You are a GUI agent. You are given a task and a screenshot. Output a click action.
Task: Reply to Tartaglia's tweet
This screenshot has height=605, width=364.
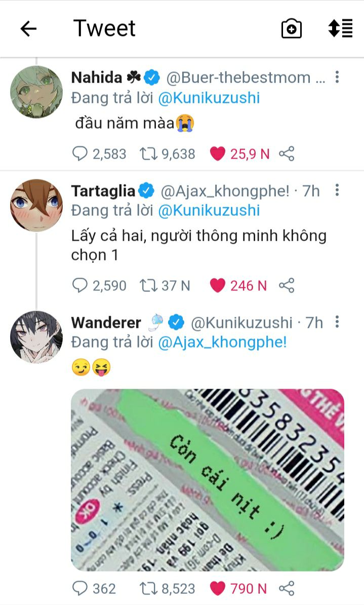coord(80,285)
